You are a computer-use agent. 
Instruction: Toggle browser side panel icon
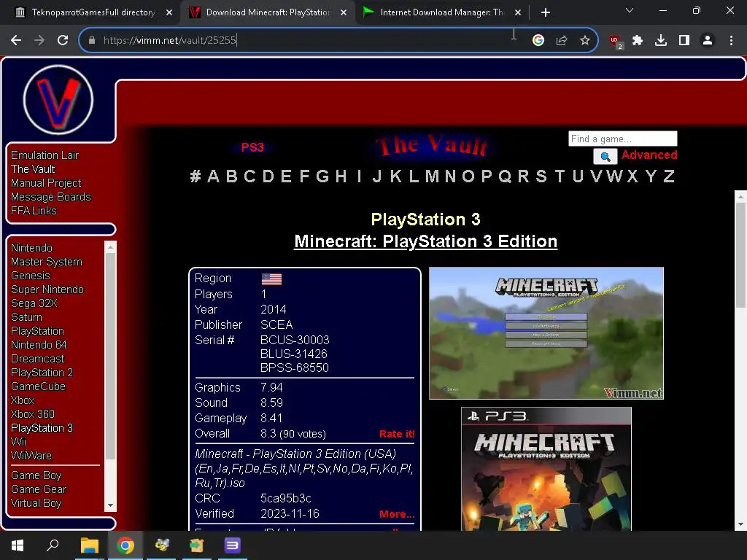click(684, 41)
